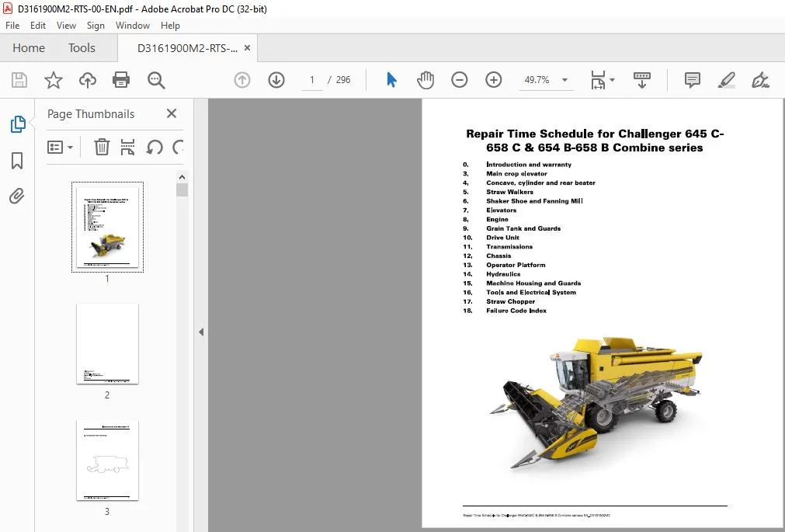Click the thumbnails panel scroll up arrow
Screen dimensions: 785x532
[x=182, y=177]
